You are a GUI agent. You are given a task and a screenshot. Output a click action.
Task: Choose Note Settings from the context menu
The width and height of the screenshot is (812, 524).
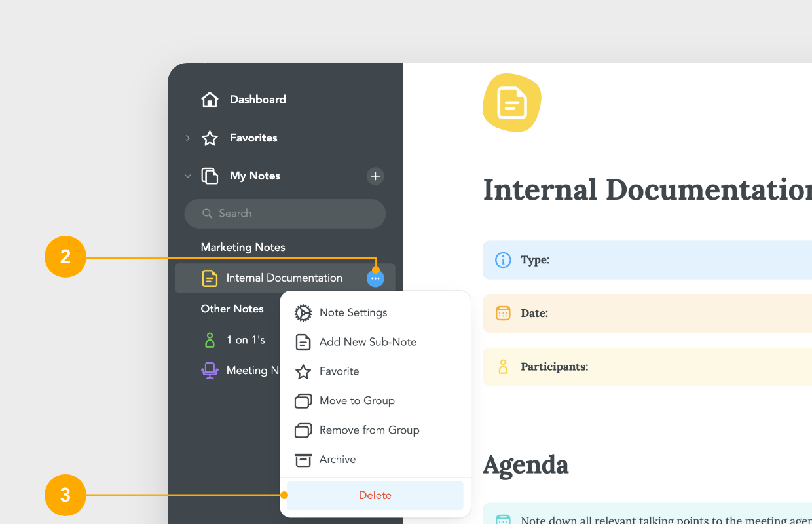(x=375, y=312)
